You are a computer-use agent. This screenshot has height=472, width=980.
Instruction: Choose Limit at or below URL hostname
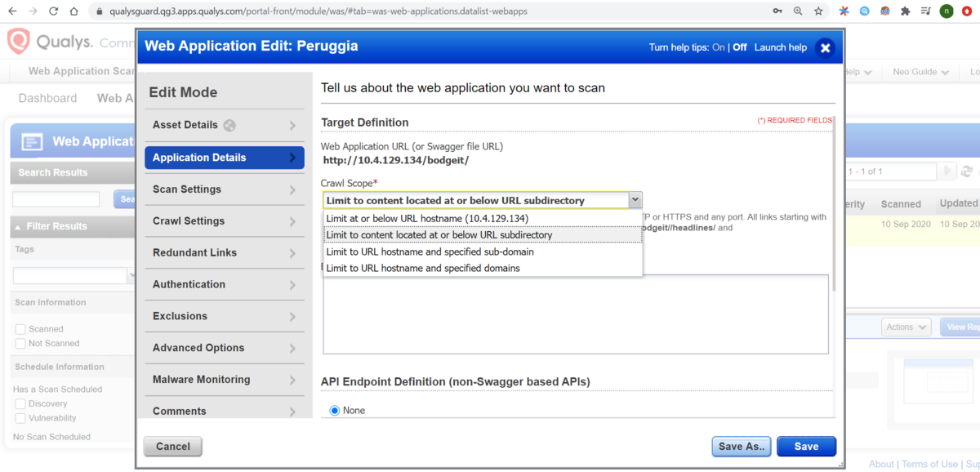(x=483, y=218)
